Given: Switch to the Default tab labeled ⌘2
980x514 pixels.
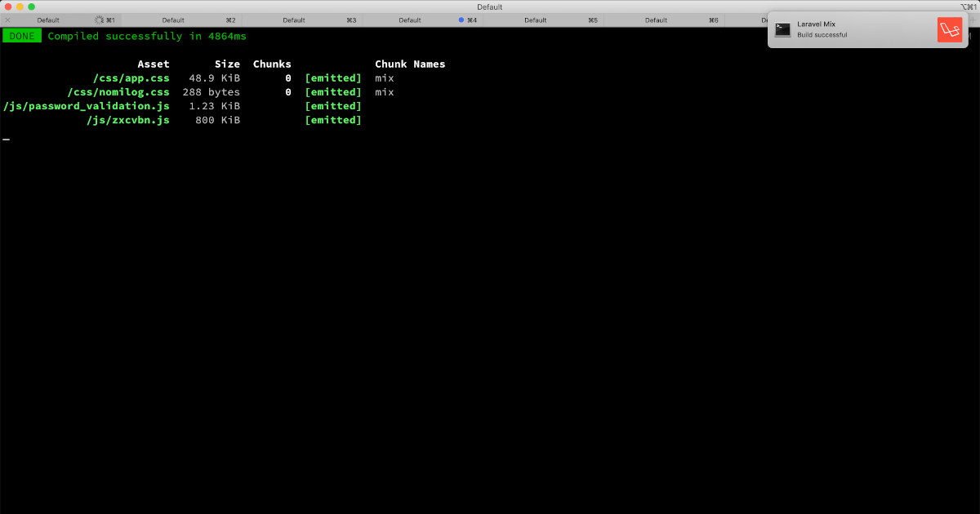Looking at the screenshot, I should 173,19.
